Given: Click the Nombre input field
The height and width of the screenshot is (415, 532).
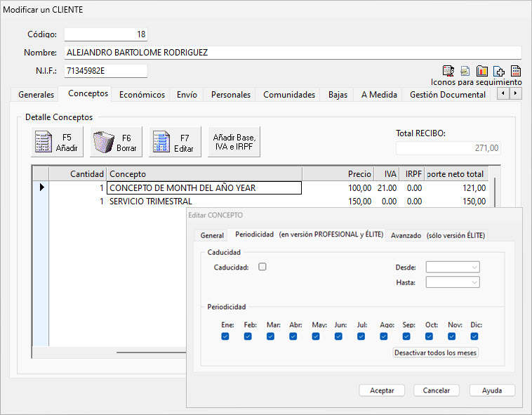Looking at the screenshot, I should [x=293, y=53].
